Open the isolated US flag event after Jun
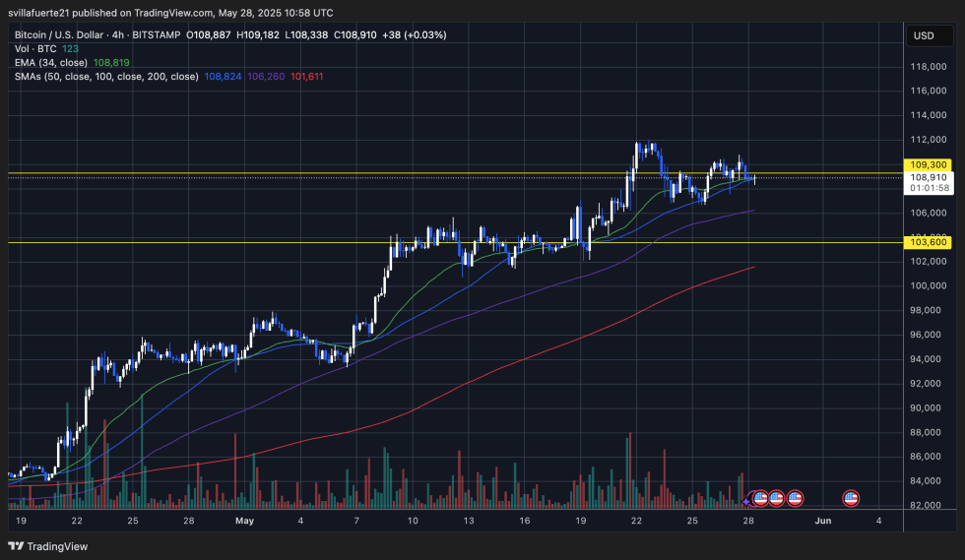This screenshot has width=965, height=560. (851, 499)
